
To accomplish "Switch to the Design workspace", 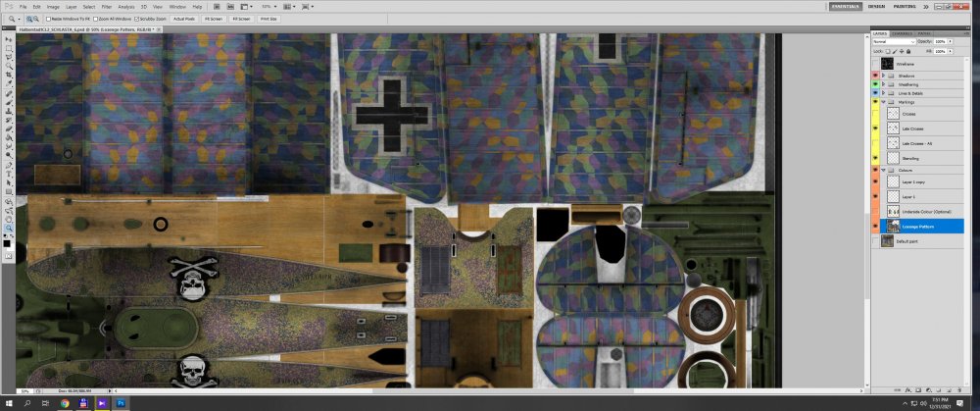I will tap(876, 6).
